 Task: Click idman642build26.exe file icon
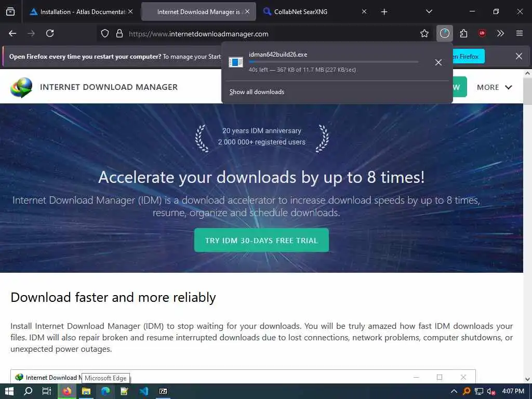pos(236,62)
